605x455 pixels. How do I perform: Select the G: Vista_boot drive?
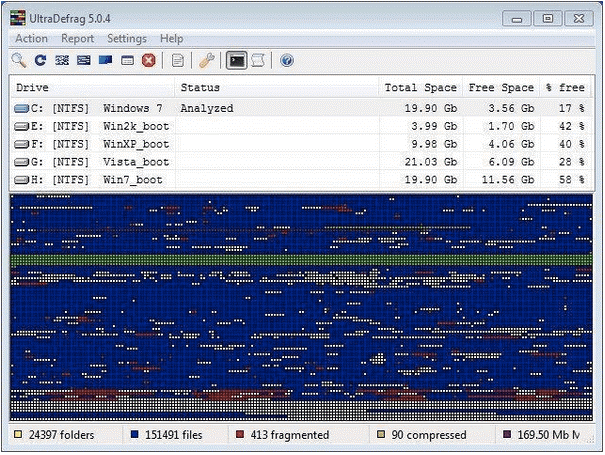click(90, 162)
